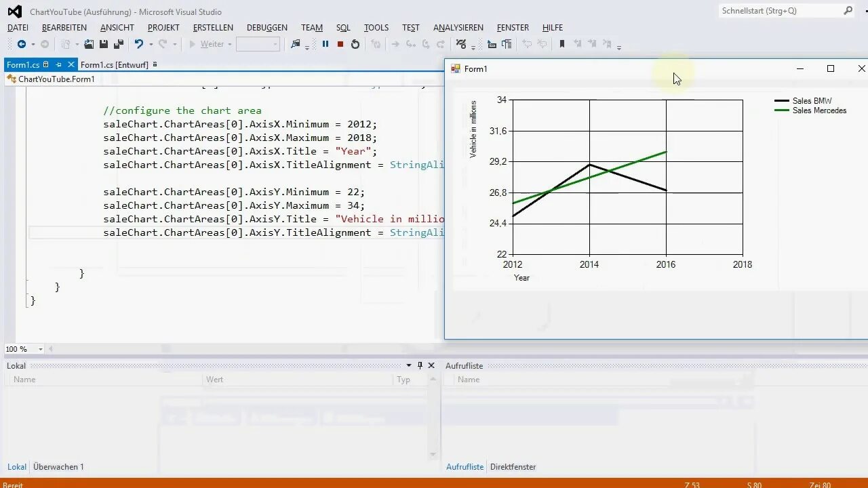Open the DEBUGGEN menu

click(x=267, y=28)
